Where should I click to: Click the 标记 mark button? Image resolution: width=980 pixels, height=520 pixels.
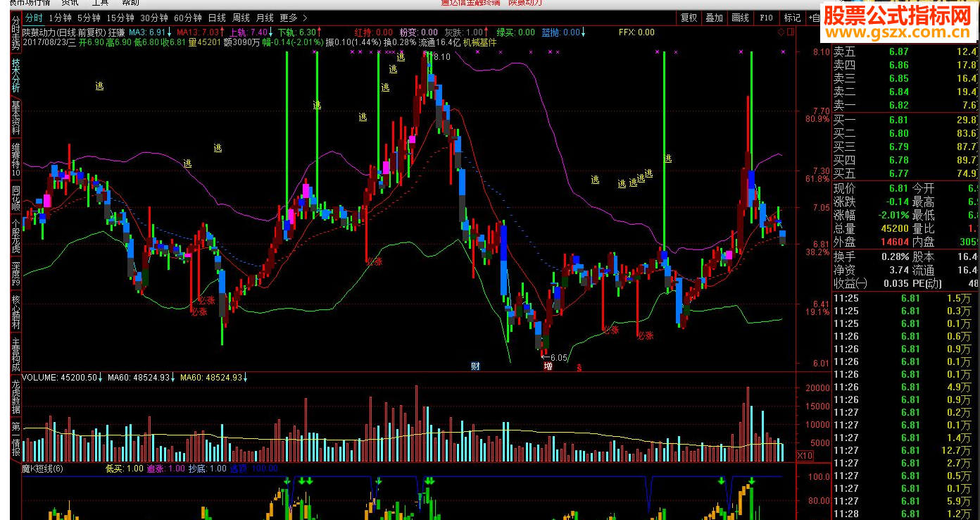792,18
